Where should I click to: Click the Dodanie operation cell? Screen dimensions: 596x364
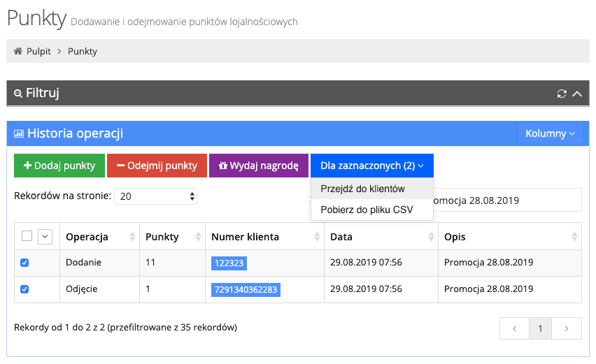[99, 263]
